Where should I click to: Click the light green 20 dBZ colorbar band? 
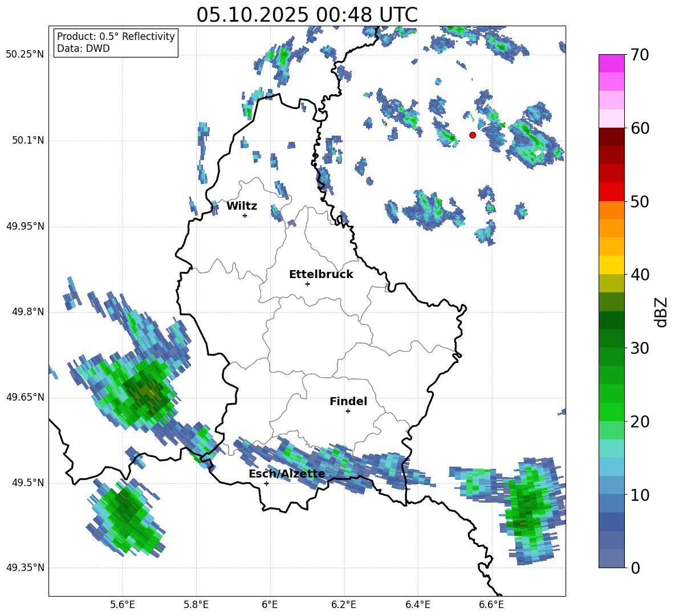pyautogui.click(x=611, y=430)
